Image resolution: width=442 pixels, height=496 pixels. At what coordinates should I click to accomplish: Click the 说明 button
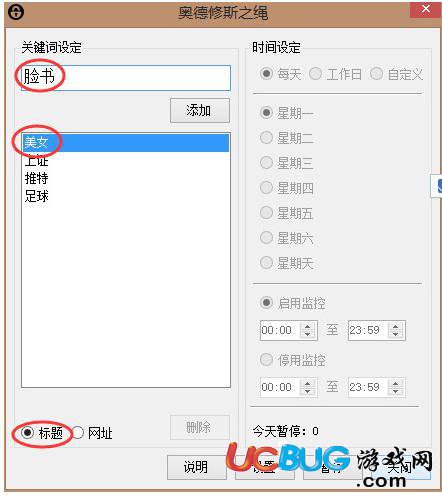tap(196, 467)
